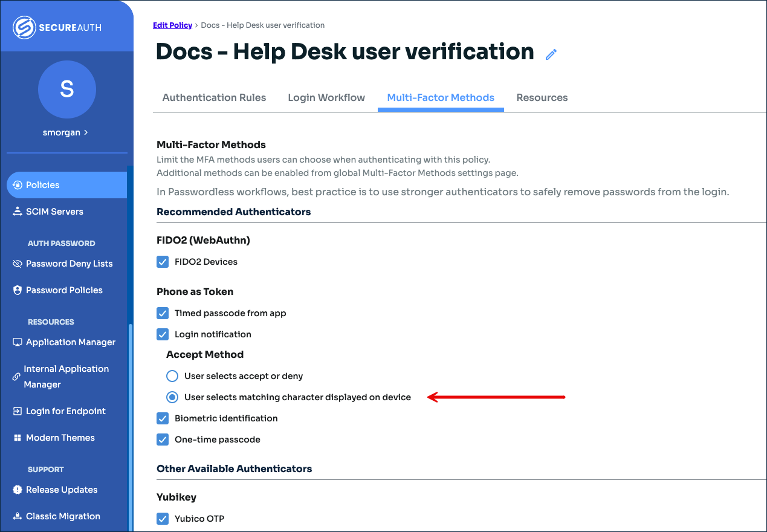Click the RESOURCES section label
Screen dimensions: 767x532
click(x=51, y=322)
